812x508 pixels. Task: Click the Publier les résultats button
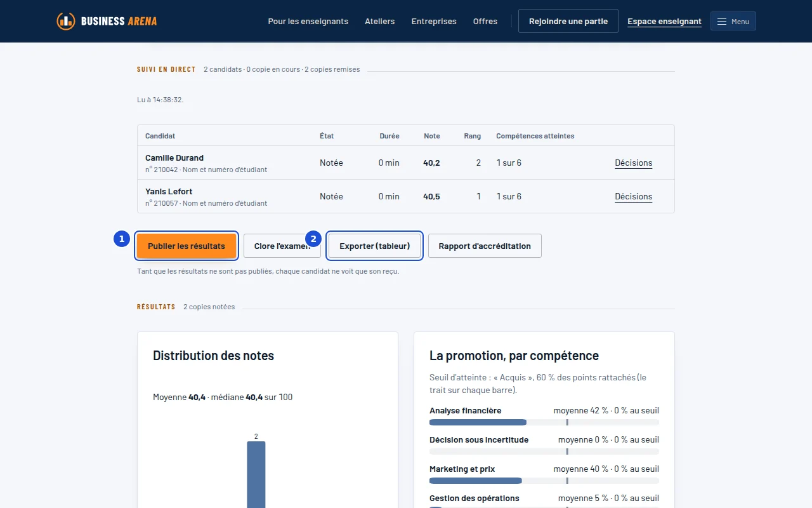[x=187, y=246]
